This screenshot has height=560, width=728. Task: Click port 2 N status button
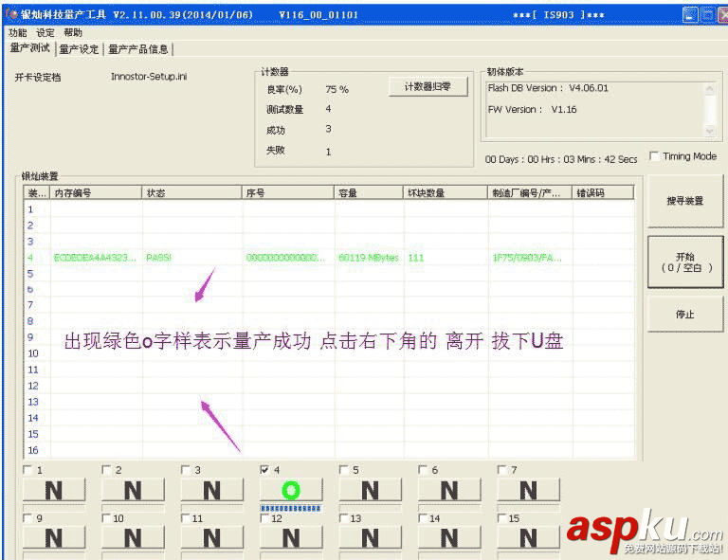pos(133,490)
